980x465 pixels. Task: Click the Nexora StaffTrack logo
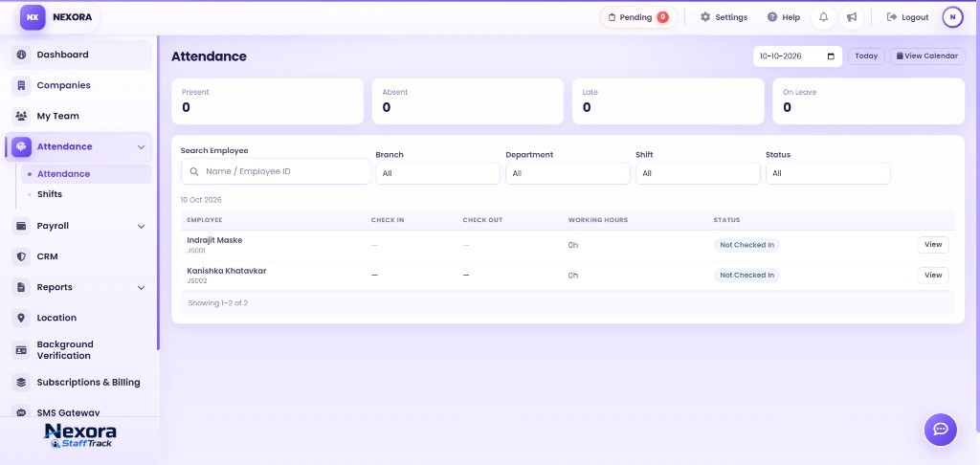(x=79, y=435)
